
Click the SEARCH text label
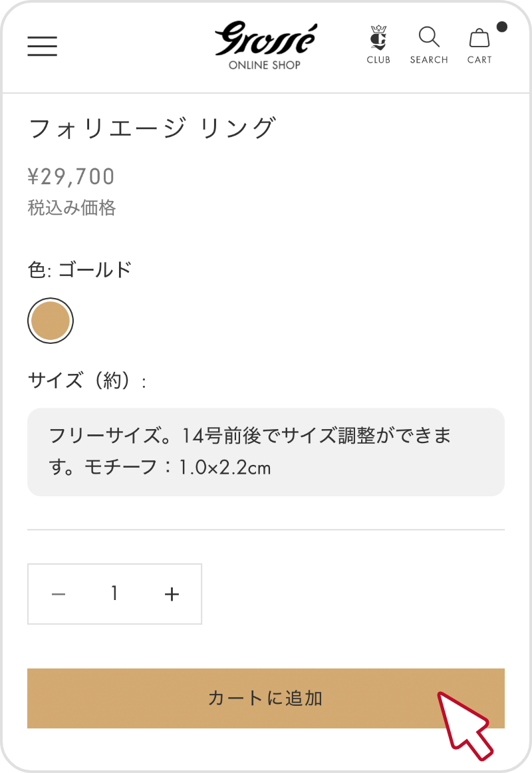point(429,60)
